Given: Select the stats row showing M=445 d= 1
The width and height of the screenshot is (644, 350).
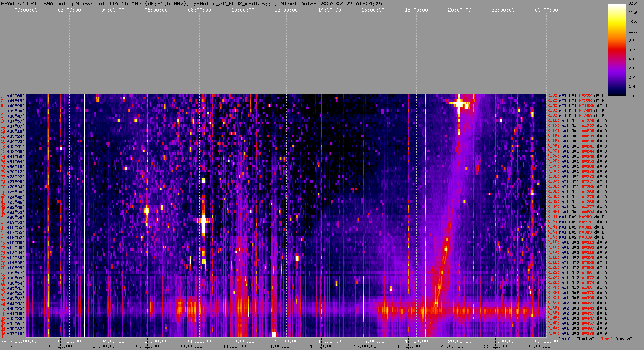Looking at the screenshot, I should (577, 308).
